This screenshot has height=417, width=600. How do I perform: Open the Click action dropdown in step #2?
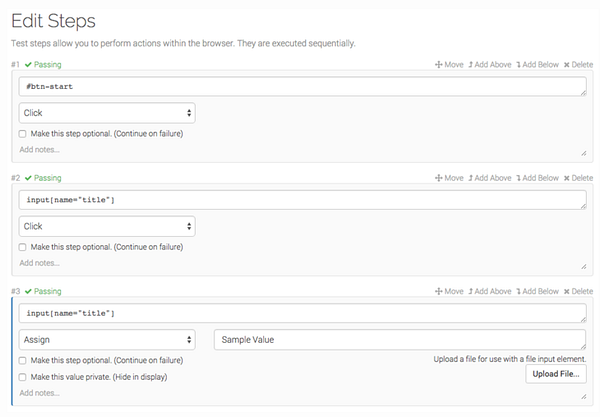click(x=107, y=226)
